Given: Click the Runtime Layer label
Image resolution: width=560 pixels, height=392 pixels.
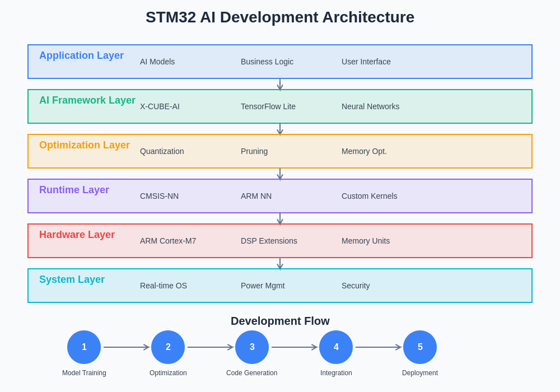Looking at the screenshot, I should [x=74, y=190].
